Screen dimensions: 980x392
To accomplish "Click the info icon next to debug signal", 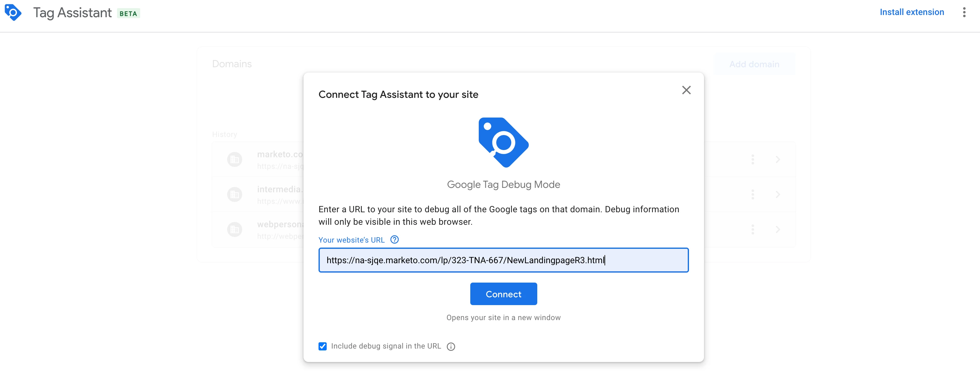I will click(x=451, y=346).
